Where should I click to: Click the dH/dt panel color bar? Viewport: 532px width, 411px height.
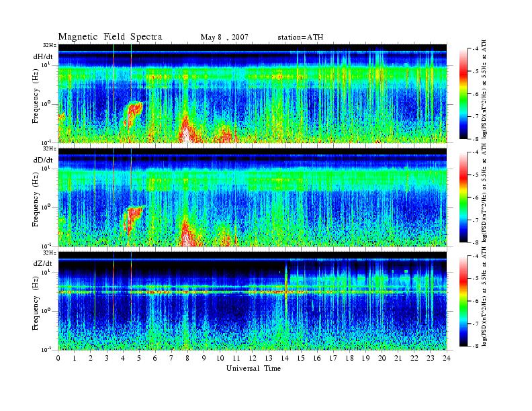[463, 94]
